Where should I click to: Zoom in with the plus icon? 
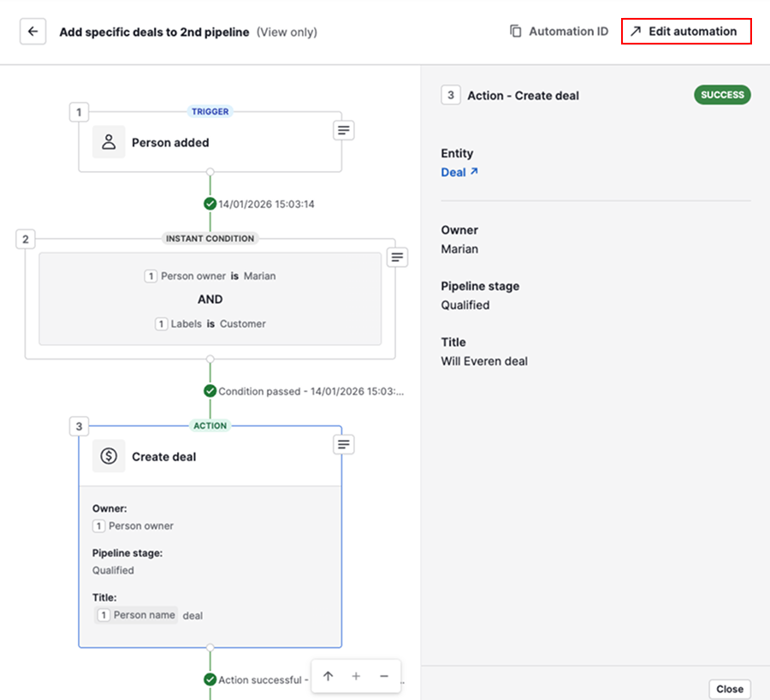pos(356,676)
